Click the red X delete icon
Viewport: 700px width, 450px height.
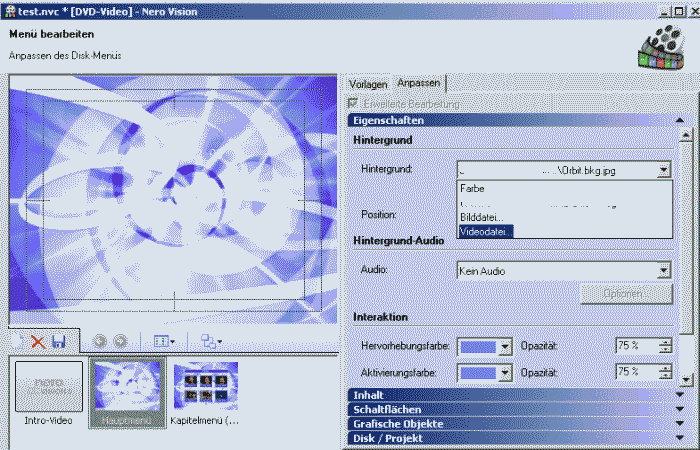pyautogui.click(x=38, y=341)
